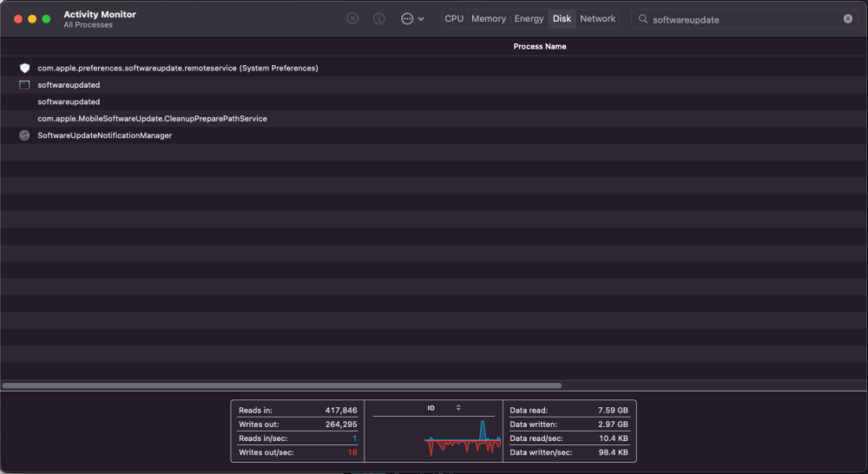The width and height of the screenshot is (868, 474).
Task: Minimize the window with the yellow button
Action: click(32, 19)
